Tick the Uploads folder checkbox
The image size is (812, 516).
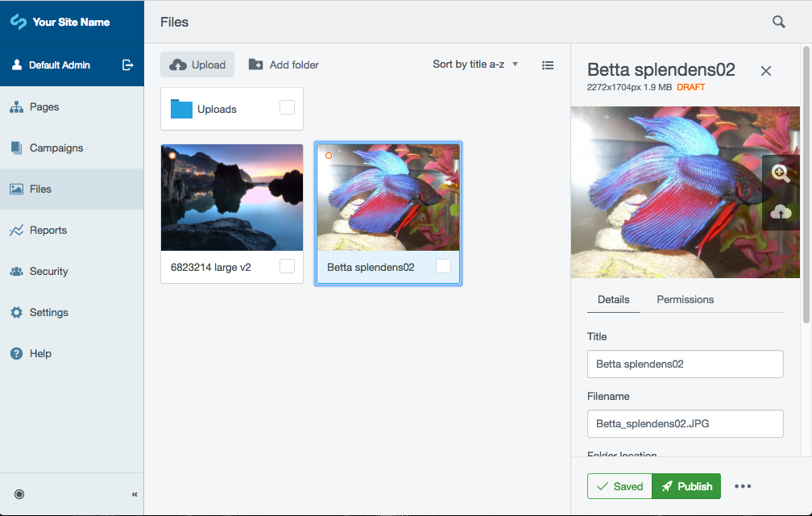287,107
